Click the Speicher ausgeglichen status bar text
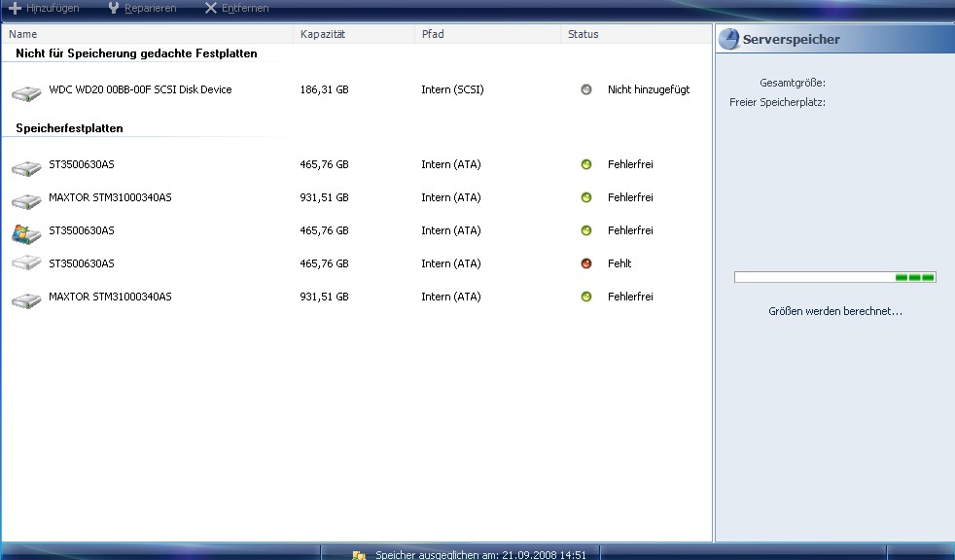955x560 pixels. [x=480, y=555]
